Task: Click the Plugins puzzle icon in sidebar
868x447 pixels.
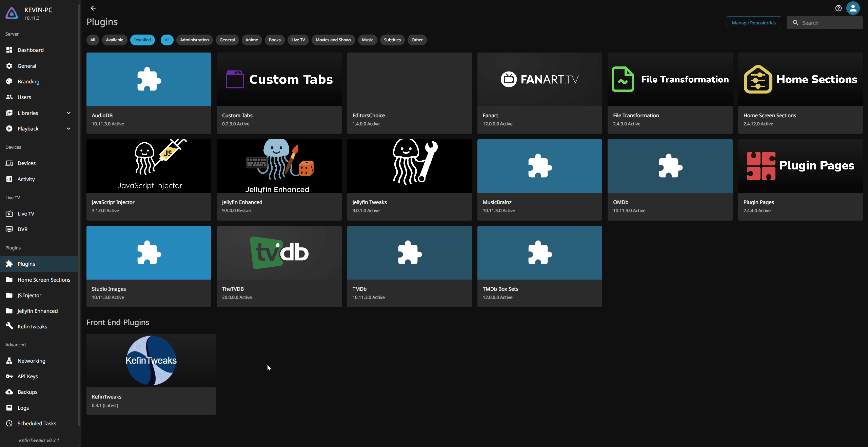Action: click(9, 264)
